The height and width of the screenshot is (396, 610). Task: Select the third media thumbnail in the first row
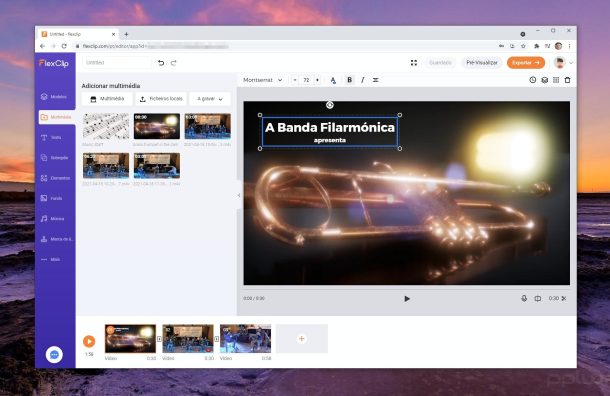pyautogui.click(x=208, y=126)
